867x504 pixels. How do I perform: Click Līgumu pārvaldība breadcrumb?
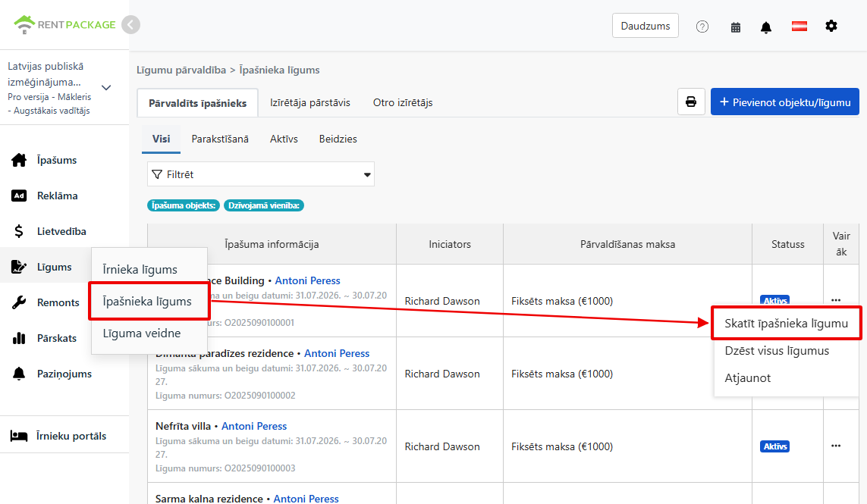click(181, 70)
